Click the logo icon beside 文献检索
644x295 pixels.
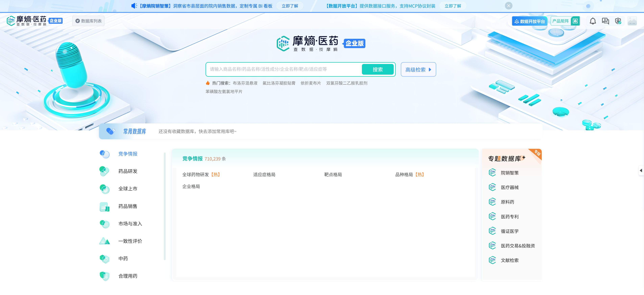[492, 260]
